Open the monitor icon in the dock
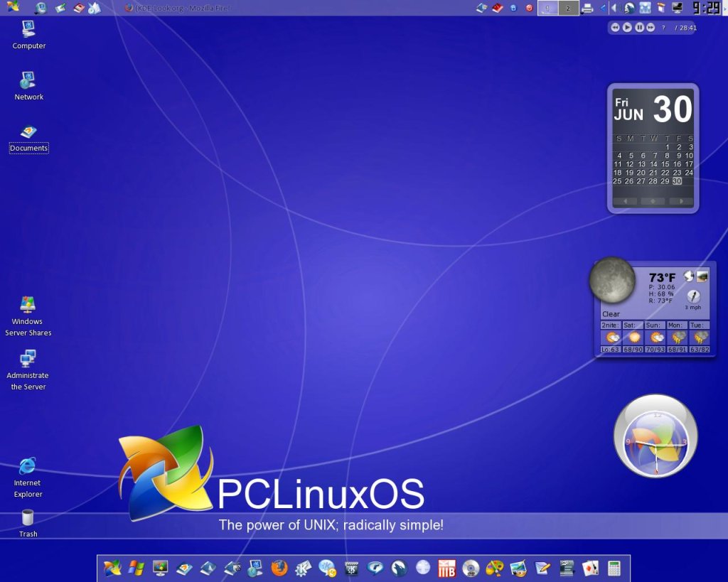Viewport: 728px width, 582px height. point(160,568)
